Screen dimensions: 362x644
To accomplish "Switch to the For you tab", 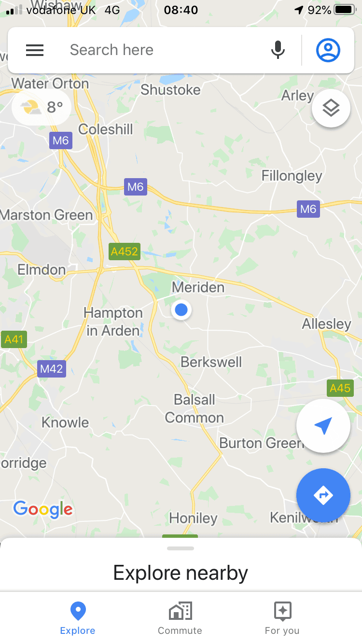I will (x=282, y=618).
